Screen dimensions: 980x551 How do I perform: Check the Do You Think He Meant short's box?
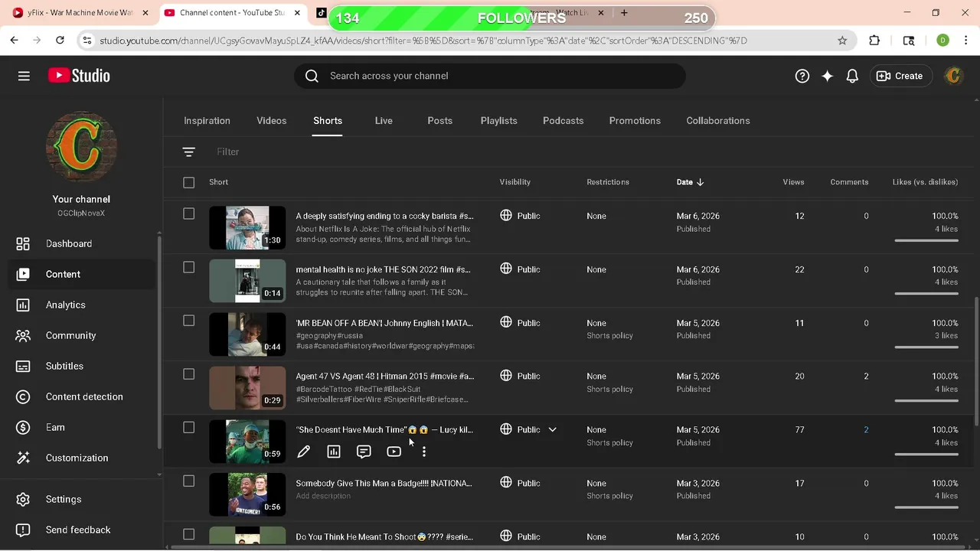[x=188, y=535]
